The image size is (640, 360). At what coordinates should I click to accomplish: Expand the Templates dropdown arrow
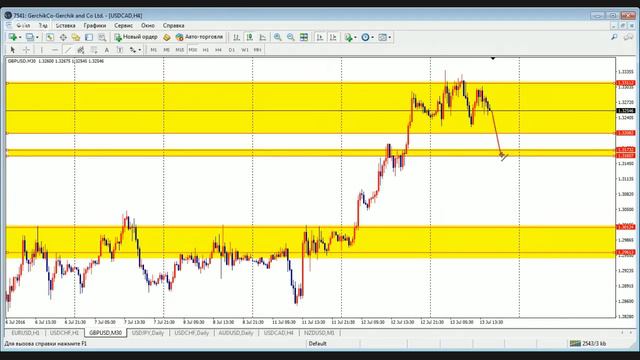tap(390, 37)
